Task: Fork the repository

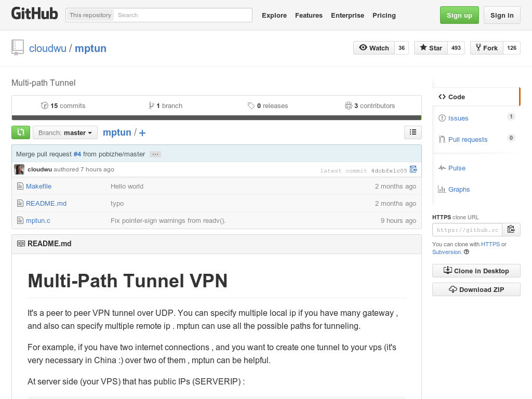Action: pos(486,48)
